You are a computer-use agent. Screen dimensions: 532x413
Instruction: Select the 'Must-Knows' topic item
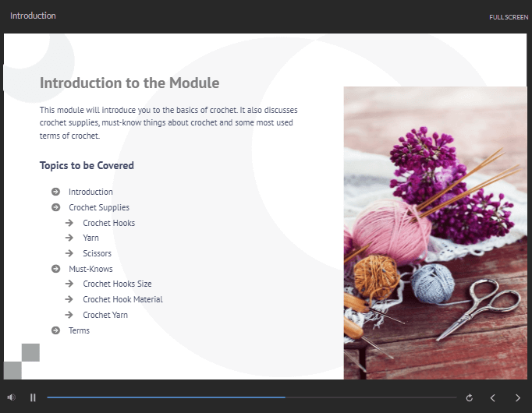[x=90, y=269]
